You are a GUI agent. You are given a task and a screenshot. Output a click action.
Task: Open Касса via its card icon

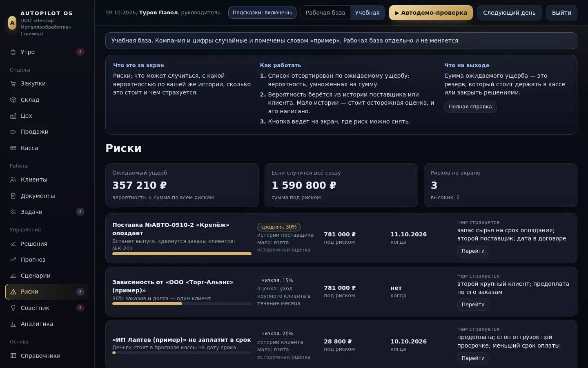coord(13,148)
